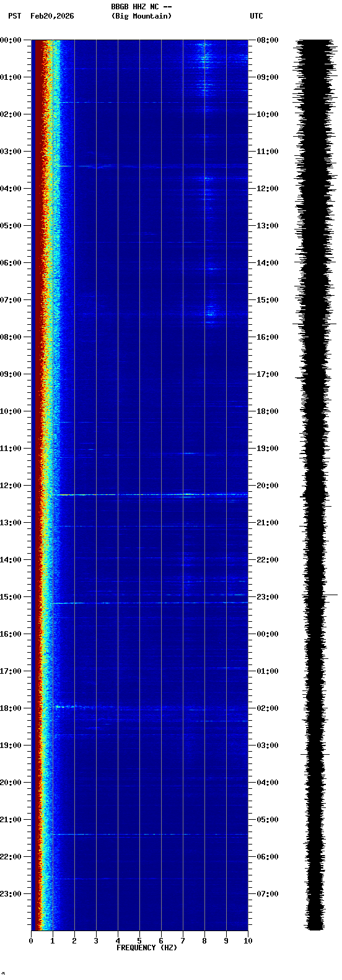Click the PST 23:00 time label
342x980 pixels.
tap(11, 894)
